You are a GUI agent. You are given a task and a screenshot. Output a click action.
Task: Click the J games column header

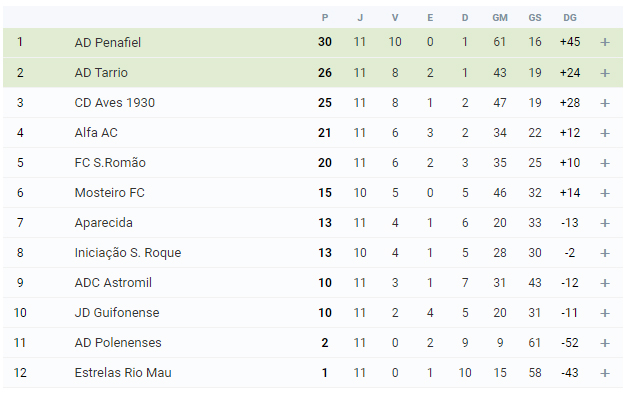point(360,18)
